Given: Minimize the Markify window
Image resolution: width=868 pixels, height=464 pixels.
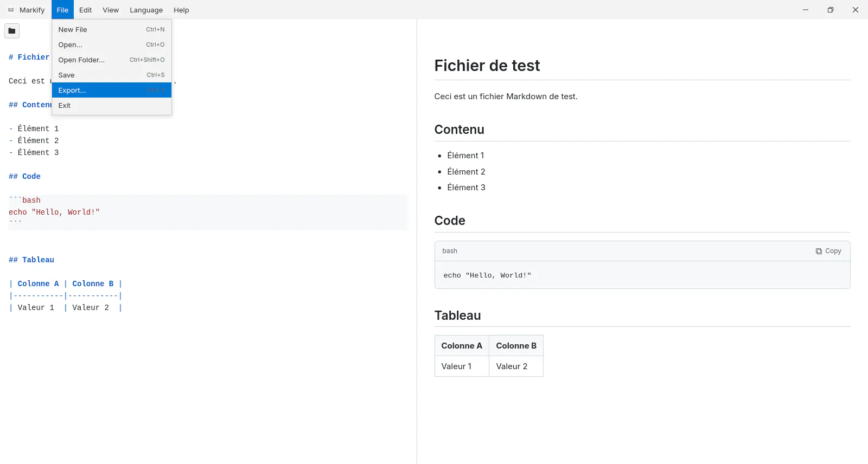Looking at the screenshot, I should pos(806,10).
